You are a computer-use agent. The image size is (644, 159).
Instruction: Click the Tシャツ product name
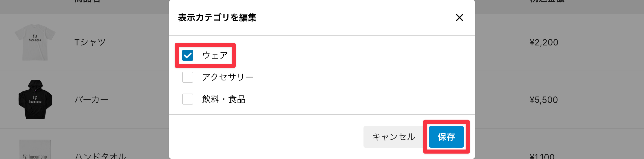tap(90, 42)
